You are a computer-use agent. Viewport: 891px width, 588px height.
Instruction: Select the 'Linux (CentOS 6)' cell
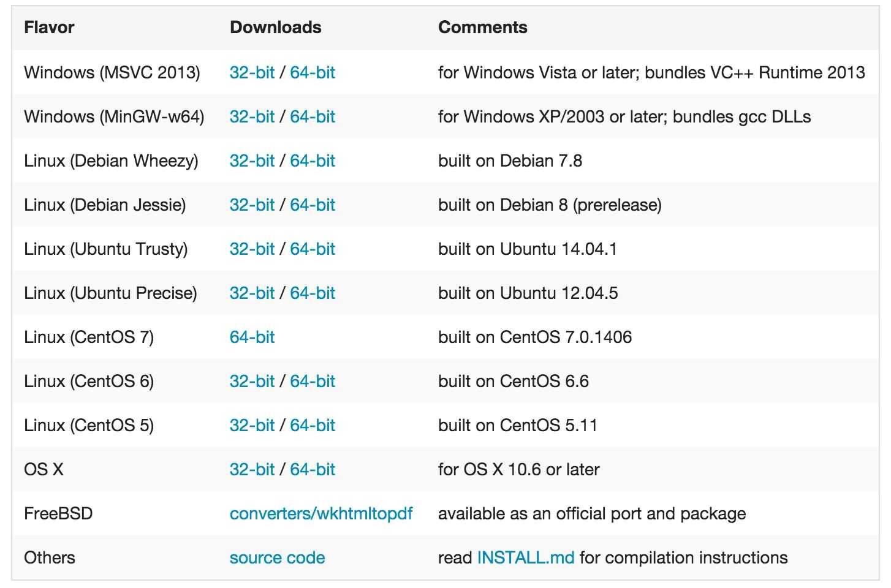click(x=89, y=381)
